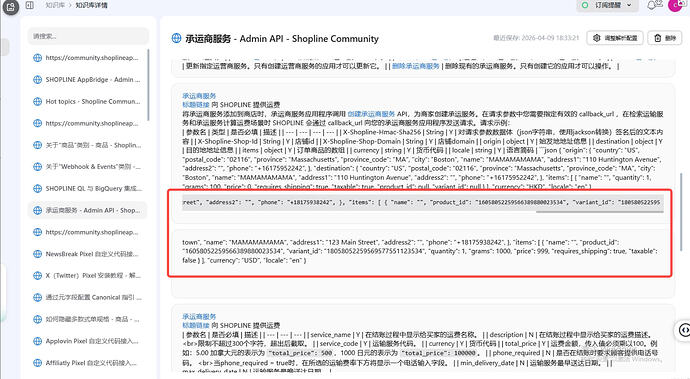The height and width of the screenshot is (379, 690).
Task: Click the 知识库详情 breadcrumb text
Action: [92, 5]
